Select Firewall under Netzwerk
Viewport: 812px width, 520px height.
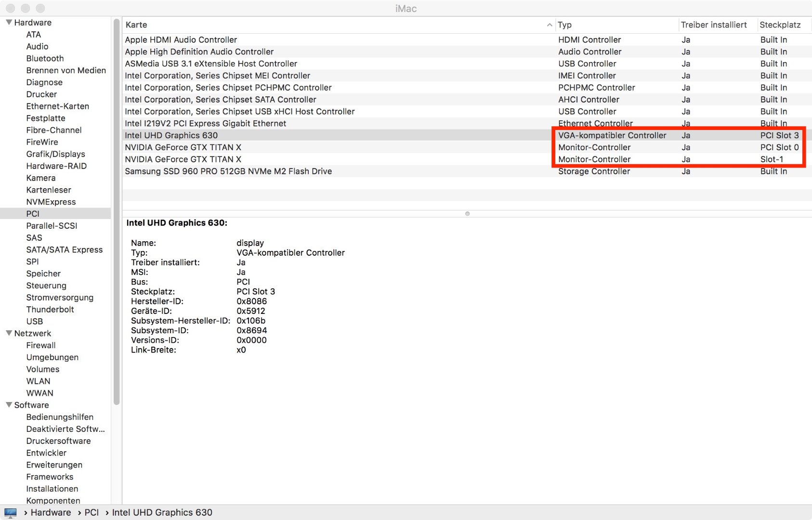41,345
